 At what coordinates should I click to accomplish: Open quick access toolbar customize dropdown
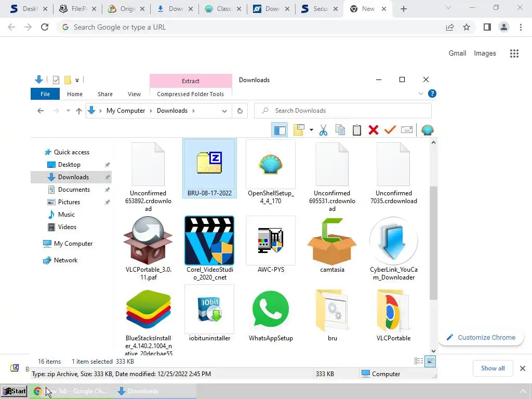coord(77,80)
